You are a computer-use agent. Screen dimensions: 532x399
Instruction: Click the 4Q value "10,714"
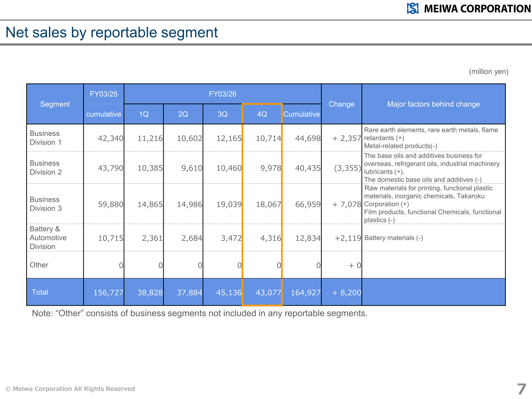pos(269,139)
